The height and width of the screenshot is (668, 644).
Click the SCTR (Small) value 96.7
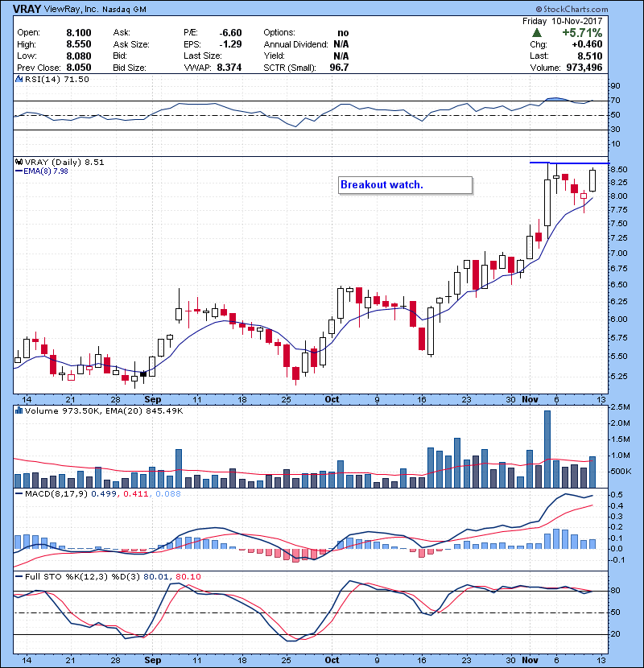[339, 68]
